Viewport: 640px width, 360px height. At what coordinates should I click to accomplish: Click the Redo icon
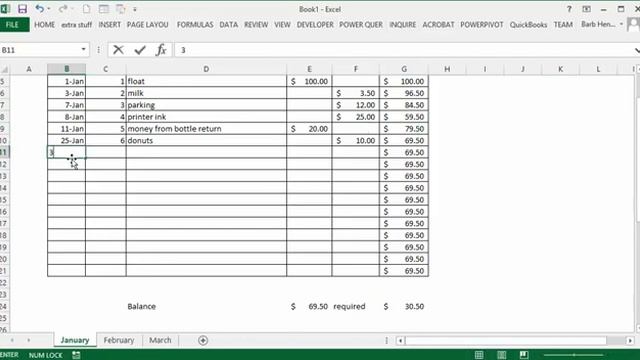tap(62, 9)
